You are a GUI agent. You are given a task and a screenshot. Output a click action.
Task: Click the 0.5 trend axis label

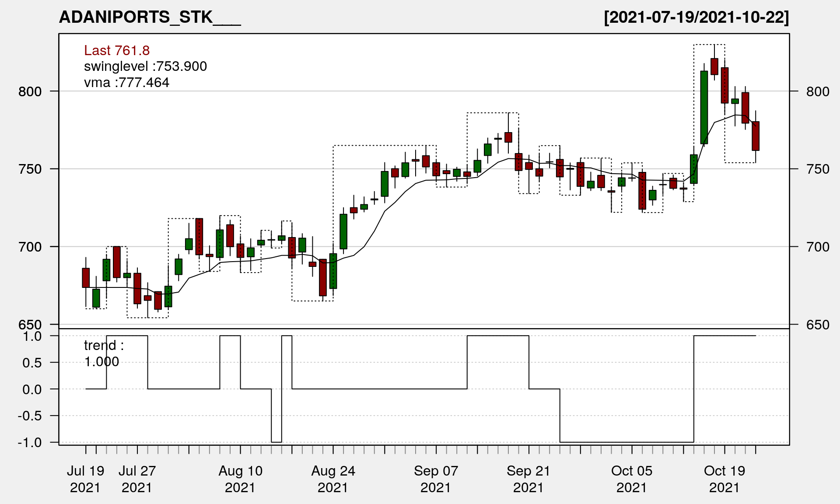32,363
